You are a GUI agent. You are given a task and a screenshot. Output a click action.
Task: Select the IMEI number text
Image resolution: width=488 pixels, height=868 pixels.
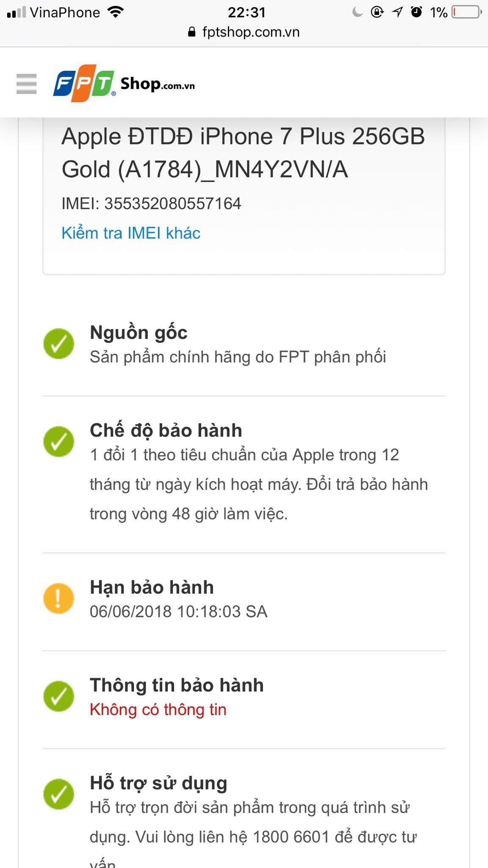173,203
